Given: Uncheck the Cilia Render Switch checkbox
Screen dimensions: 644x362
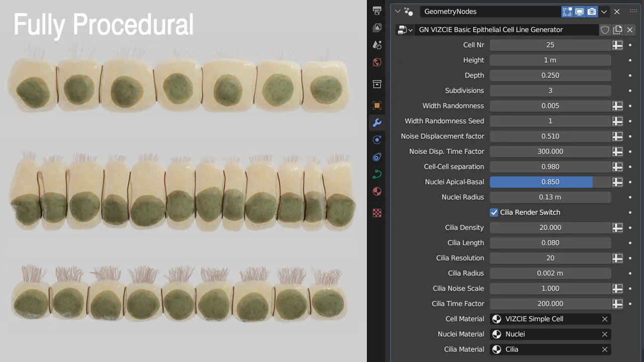Looking at the screenshot, I should (x=494, y=212).
